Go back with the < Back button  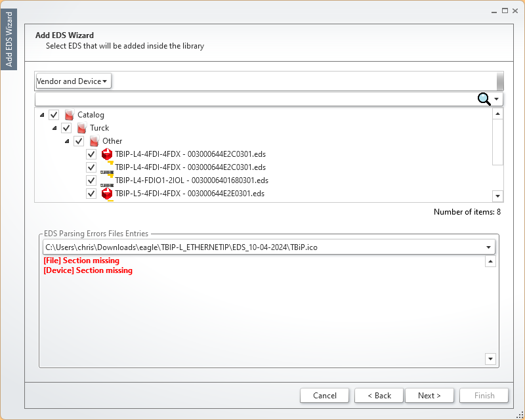coord(379,396)
